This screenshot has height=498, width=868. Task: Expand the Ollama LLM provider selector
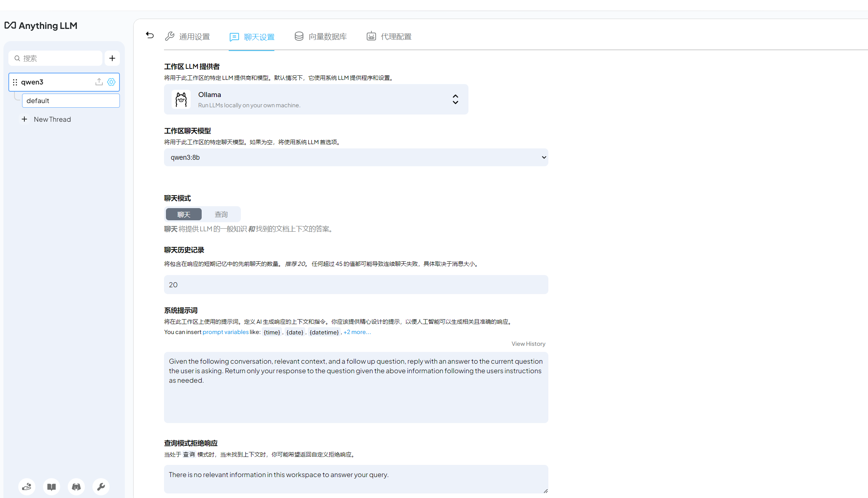click(x=316, y=99)
